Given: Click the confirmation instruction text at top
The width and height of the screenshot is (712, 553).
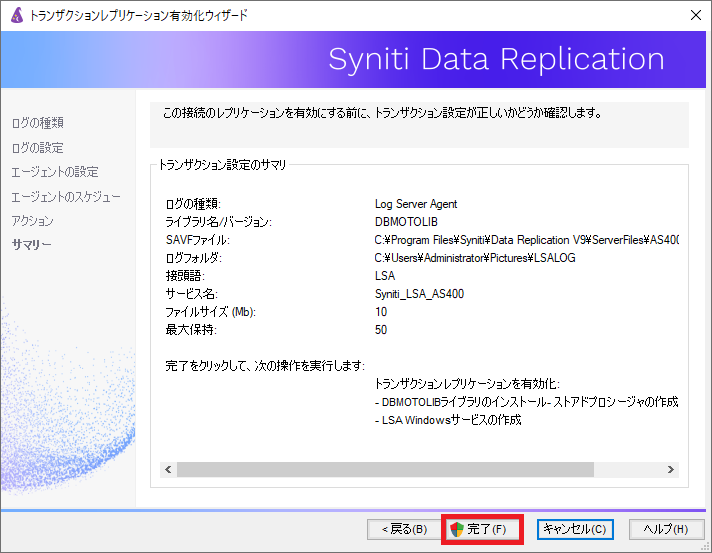Looking at the screenshot, I should coord(382,113).
